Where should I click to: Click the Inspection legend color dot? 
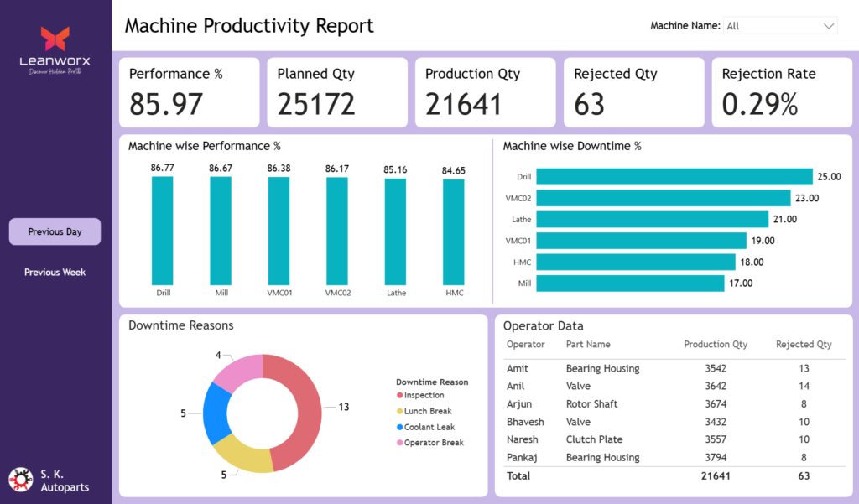400,396
